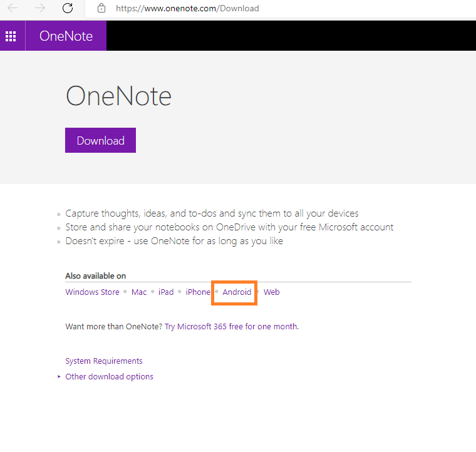Click 'Want more than OneNote?' text
This screenshot has height=452, width=476.
click(x=114, y=327)
